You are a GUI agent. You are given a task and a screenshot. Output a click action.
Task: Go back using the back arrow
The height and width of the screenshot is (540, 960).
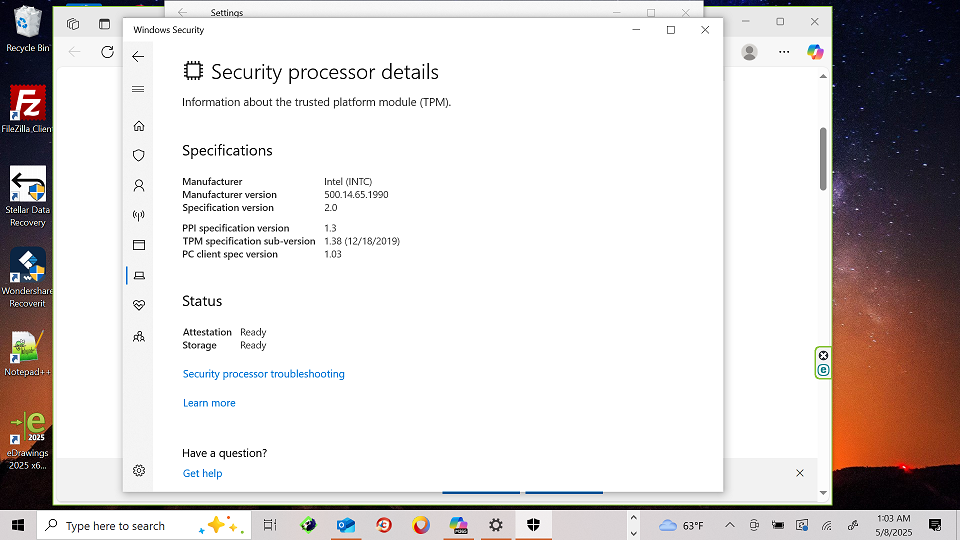(138, 56)
